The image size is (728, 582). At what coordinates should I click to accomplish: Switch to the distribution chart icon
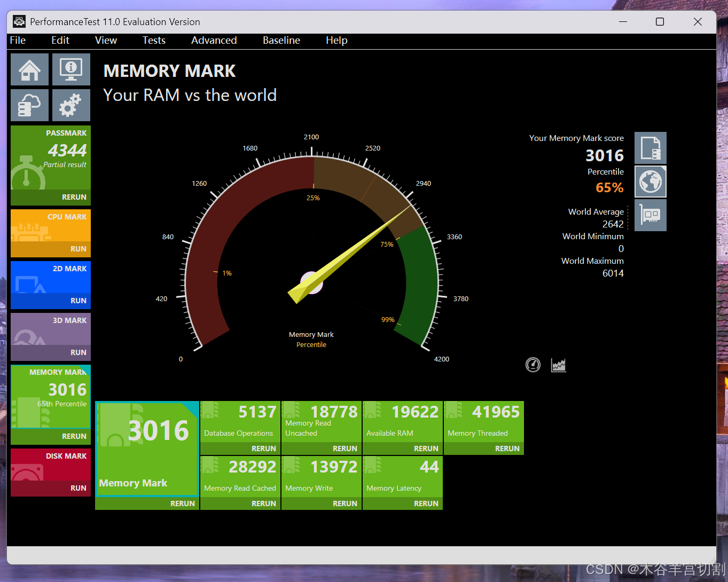click(x=559, y=365)
